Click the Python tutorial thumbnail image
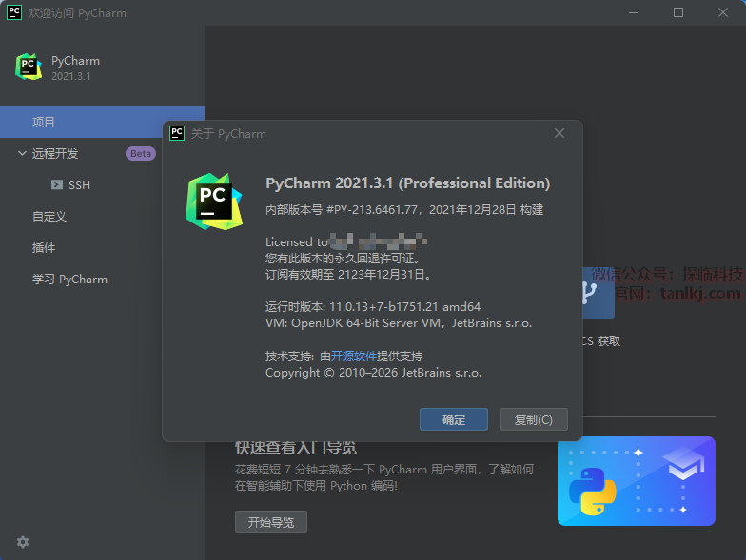Image resolution: width=746 pixels, height=560 pixels. (636, 481)
